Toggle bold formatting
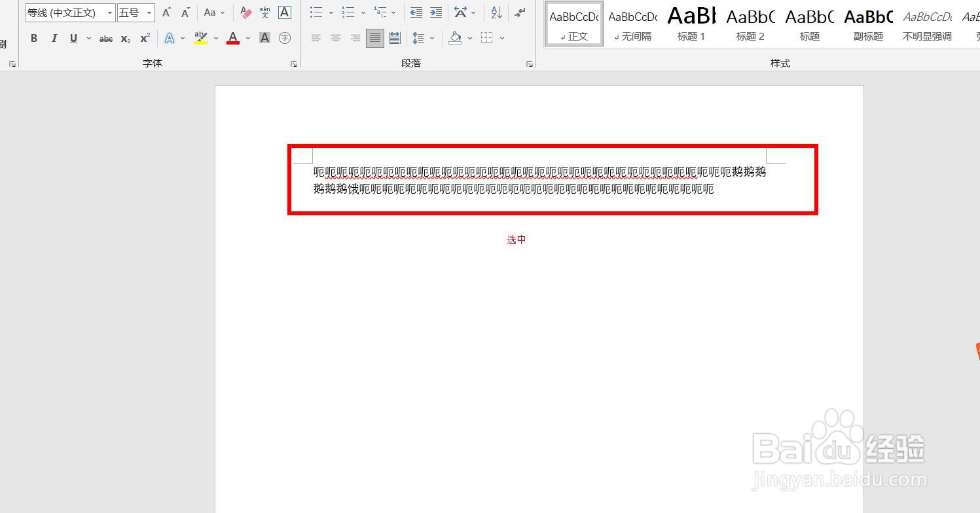The image size is (980, 513). [34, 39]
